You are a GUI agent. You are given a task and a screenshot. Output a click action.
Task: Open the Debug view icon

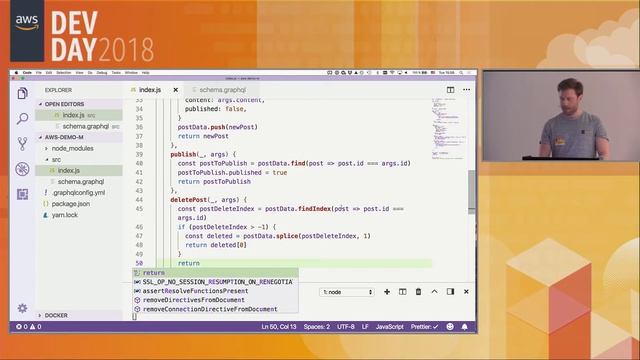coord(22,169)
